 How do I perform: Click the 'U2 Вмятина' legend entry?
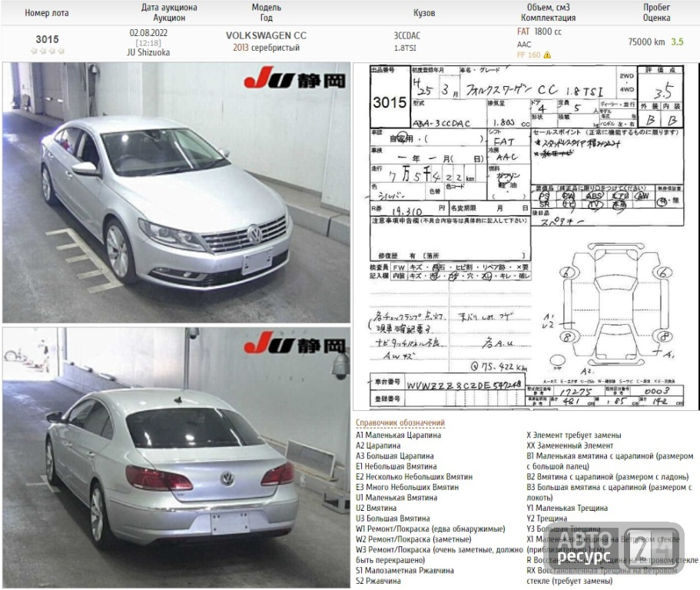tap(377, 508)
